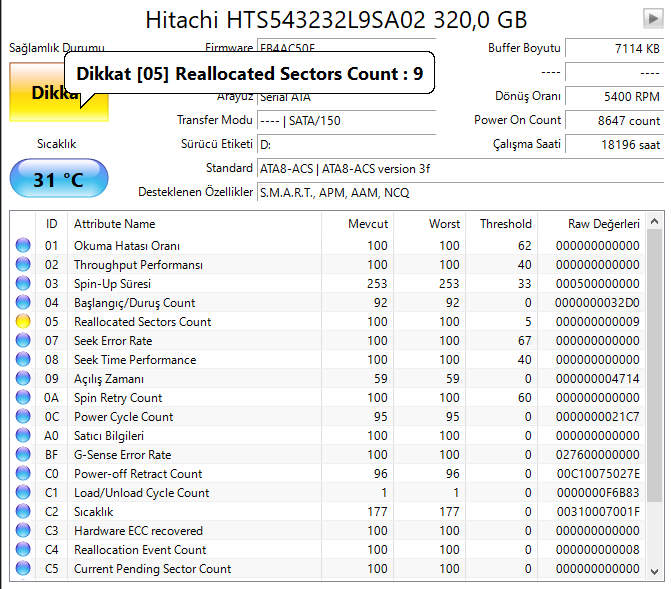This screenshot has width=671, height=589.
Task: Click the Power On Count field 8647 count
Action: tap(615, 120)
